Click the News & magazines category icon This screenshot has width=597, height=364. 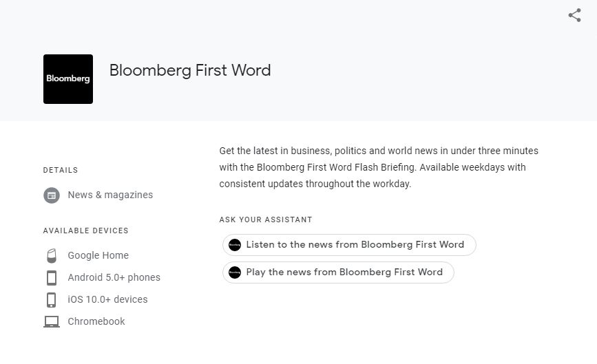pos(52,195)
